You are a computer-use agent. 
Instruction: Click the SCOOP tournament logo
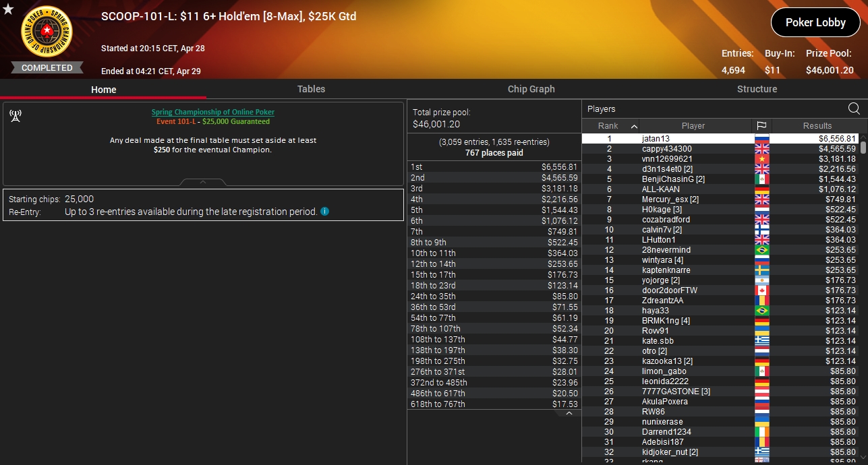[47, 32]
